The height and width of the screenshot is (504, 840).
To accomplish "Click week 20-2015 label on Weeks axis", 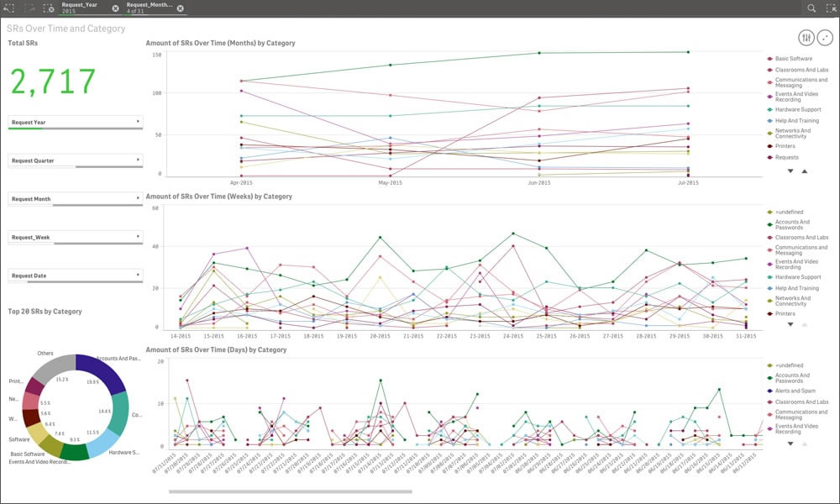I will click(x=380, y=336).
